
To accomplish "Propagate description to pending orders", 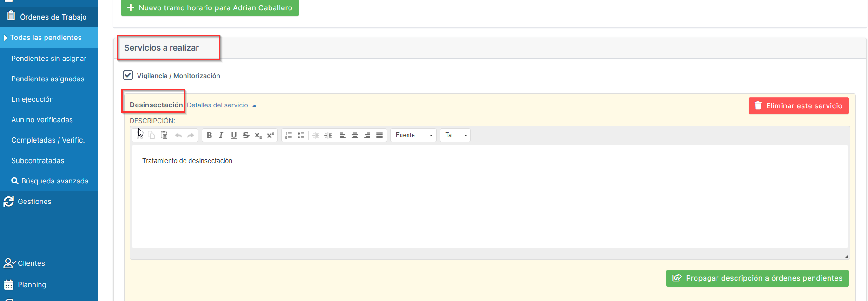I will (x=757, y=278).
